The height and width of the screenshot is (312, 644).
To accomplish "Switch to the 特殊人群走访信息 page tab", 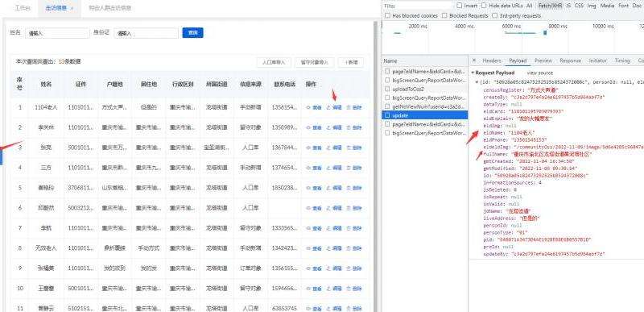I will (110, 8).
